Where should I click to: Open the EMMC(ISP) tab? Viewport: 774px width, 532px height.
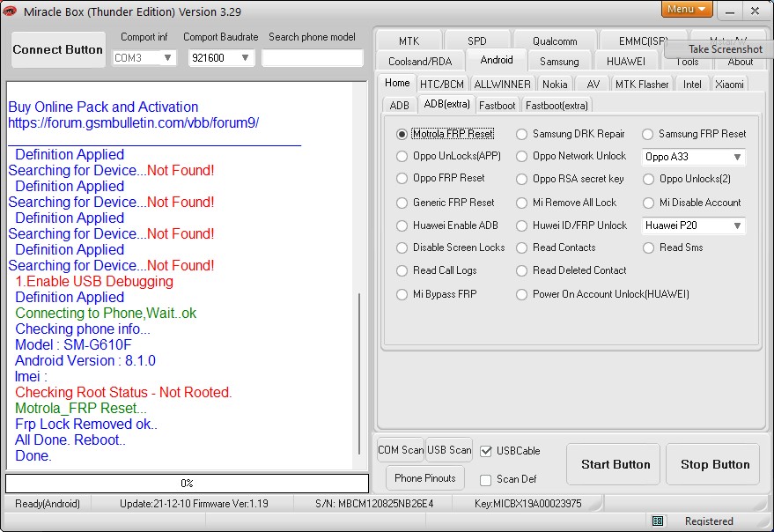tap(643, 41)
